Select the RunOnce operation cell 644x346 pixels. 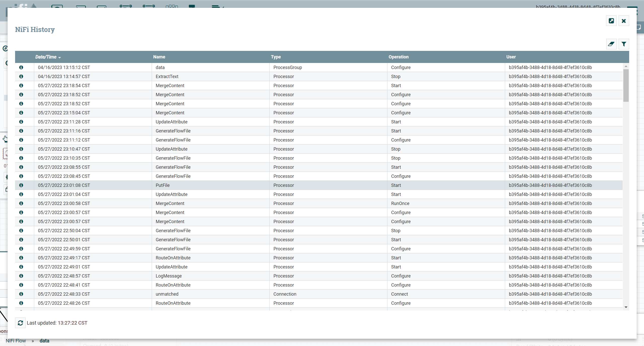point(446,203)
